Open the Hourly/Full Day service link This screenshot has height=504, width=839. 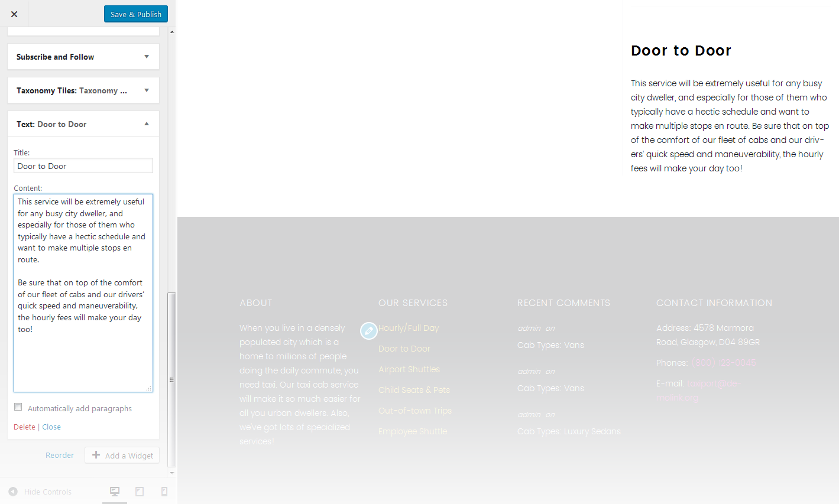coord(409,327)
